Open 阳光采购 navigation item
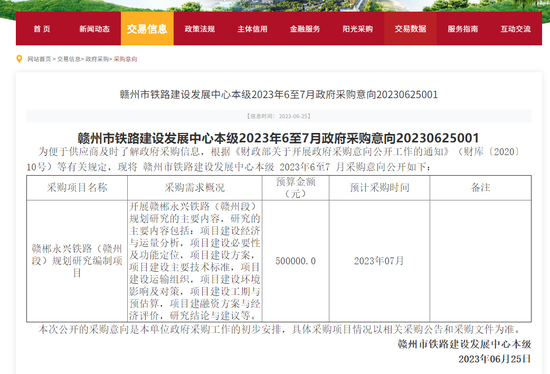The height and width of the screenshot is (374, 550). coord(358,29)
